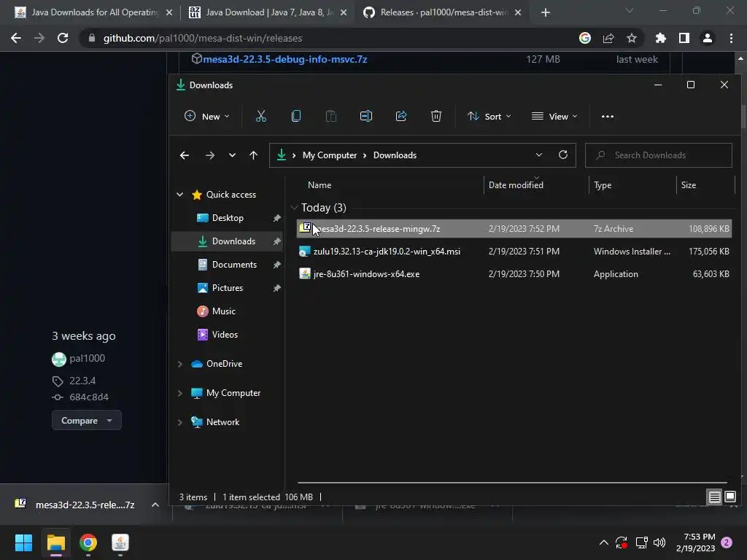Image resolution: width=747 pixels, height=560 pixels.
Task: Select Desktop in Quick access
Action: pyautogui.click(x=228, y=217)
